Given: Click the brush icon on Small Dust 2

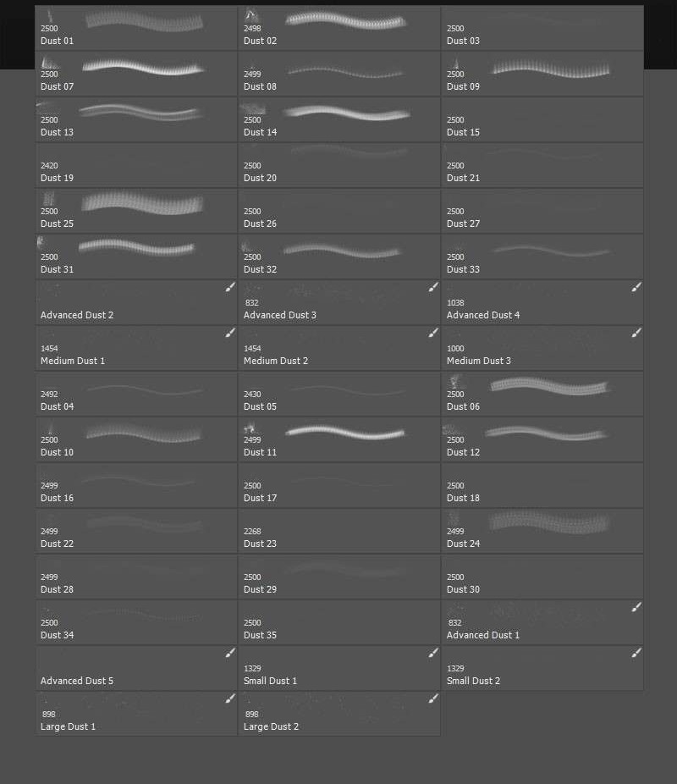Looking at the screenshot, I should click(x=636, y=654).
